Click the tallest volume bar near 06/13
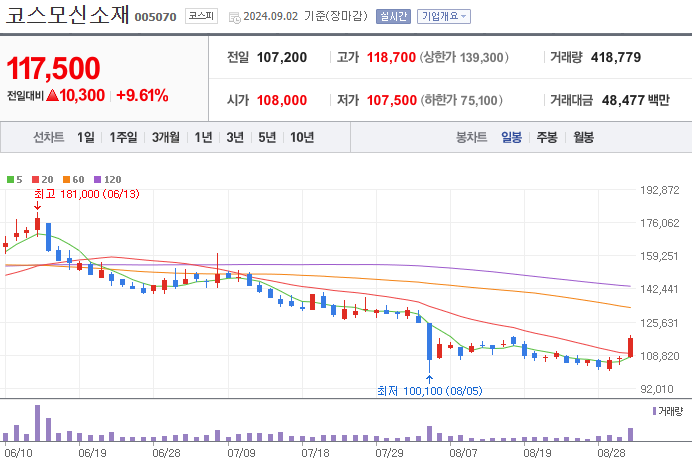The image size is (692, 470). click(38, 423)
